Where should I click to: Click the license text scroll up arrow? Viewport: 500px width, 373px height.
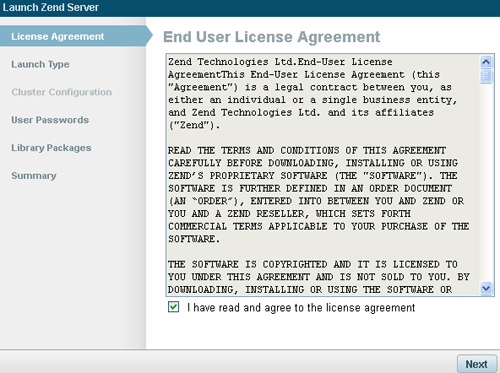tap(486, 62)
